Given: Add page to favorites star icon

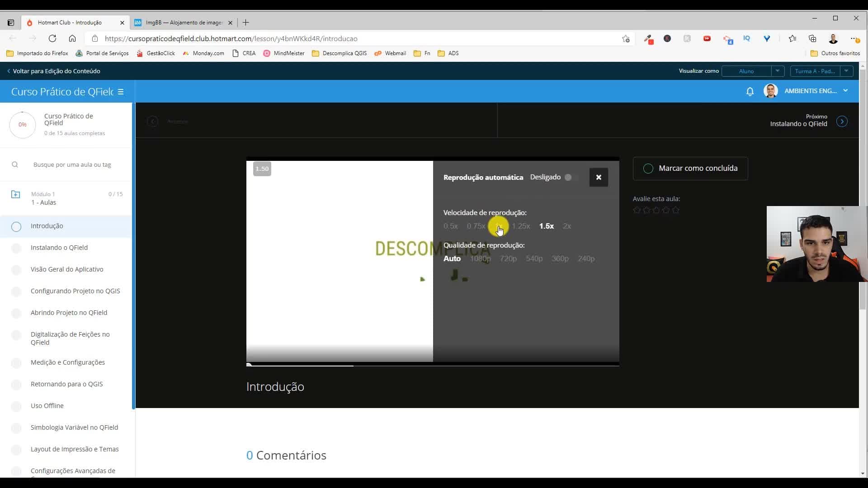Looking at the screenshot, I should pos(626,39).
